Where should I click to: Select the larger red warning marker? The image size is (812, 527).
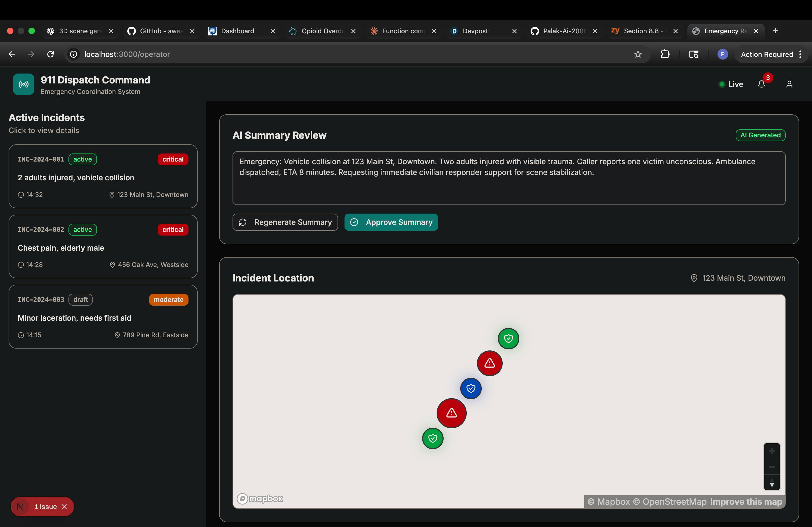click(x=451, y=413)
